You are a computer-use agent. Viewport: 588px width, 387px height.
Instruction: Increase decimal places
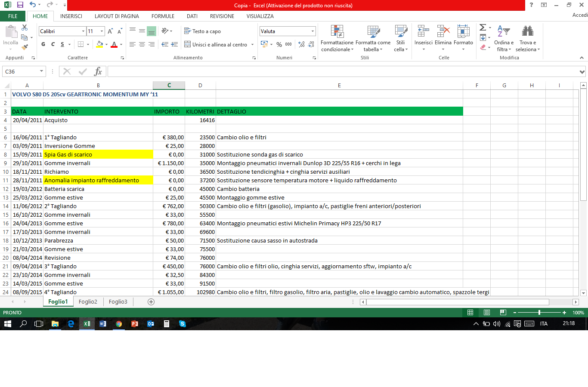(x=301, y=44)
